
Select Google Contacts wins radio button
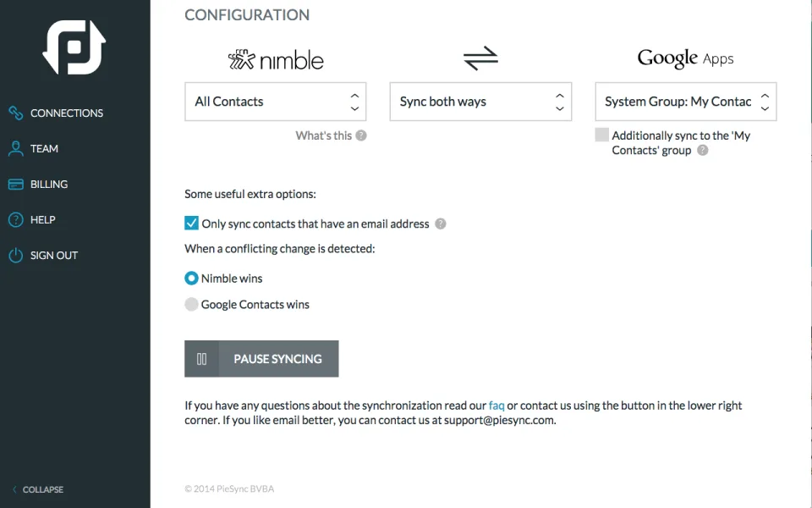192,304
